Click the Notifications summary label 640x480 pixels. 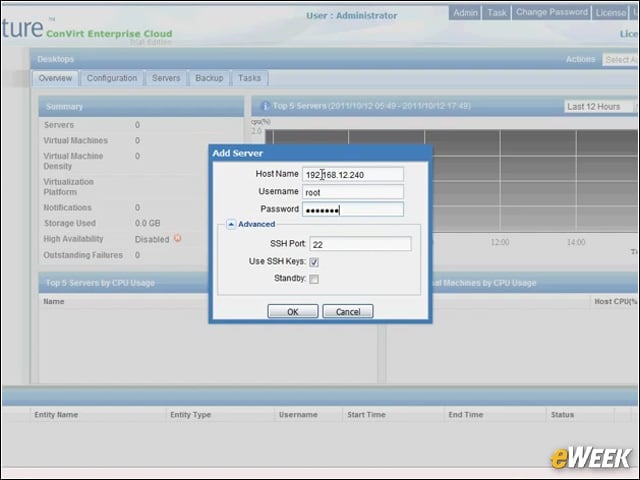[67, 207]
